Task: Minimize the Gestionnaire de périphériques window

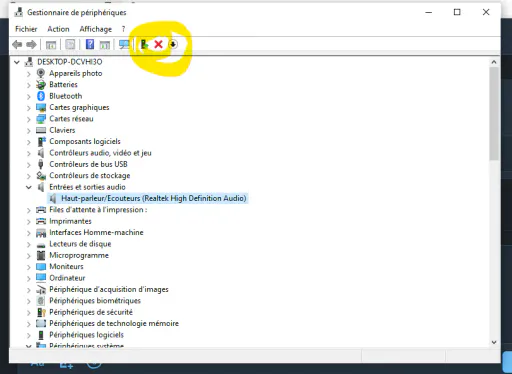Action: point(429,12)
